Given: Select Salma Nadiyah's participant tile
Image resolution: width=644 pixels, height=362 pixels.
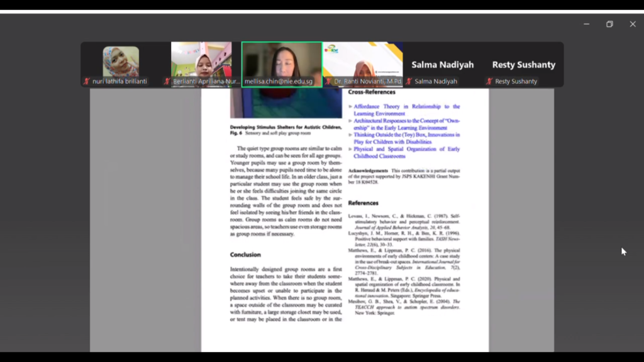Looking at the screenshot, I should [443, 65].
